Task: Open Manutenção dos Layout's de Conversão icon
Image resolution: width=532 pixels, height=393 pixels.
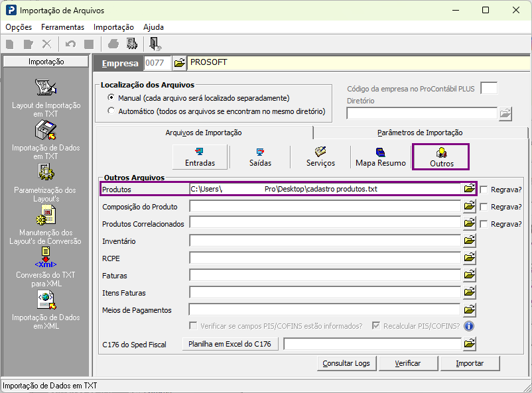Action: (46, 215)
